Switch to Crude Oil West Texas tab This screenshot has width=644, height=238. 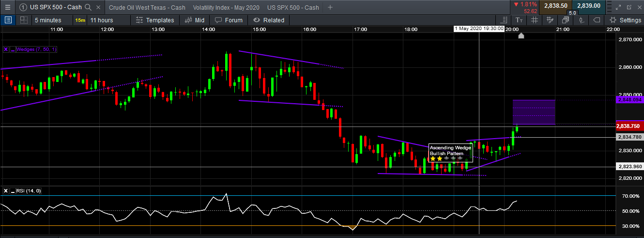147,7
